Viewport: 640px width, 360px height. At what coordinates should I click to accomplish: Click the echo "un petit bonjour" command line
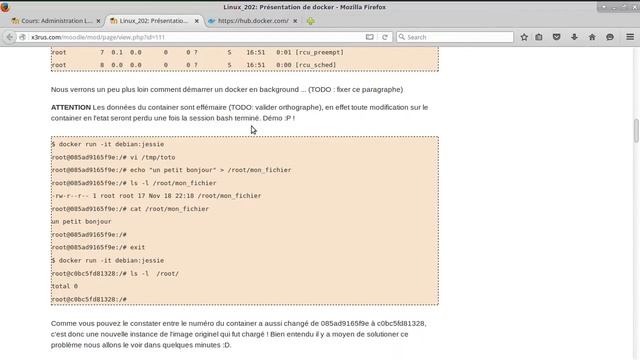tap(171, 170)
